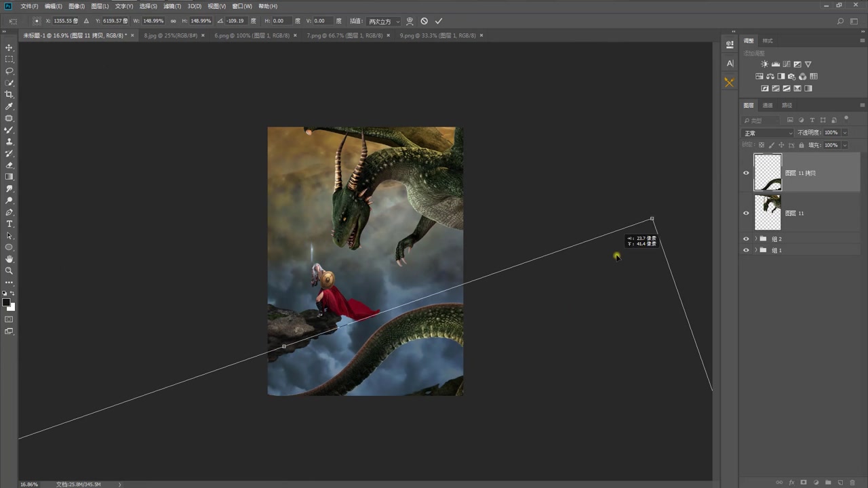This screenshot has height=488, width=868.
Task: Click the foreground color swatch
Action: pos(6,302)
